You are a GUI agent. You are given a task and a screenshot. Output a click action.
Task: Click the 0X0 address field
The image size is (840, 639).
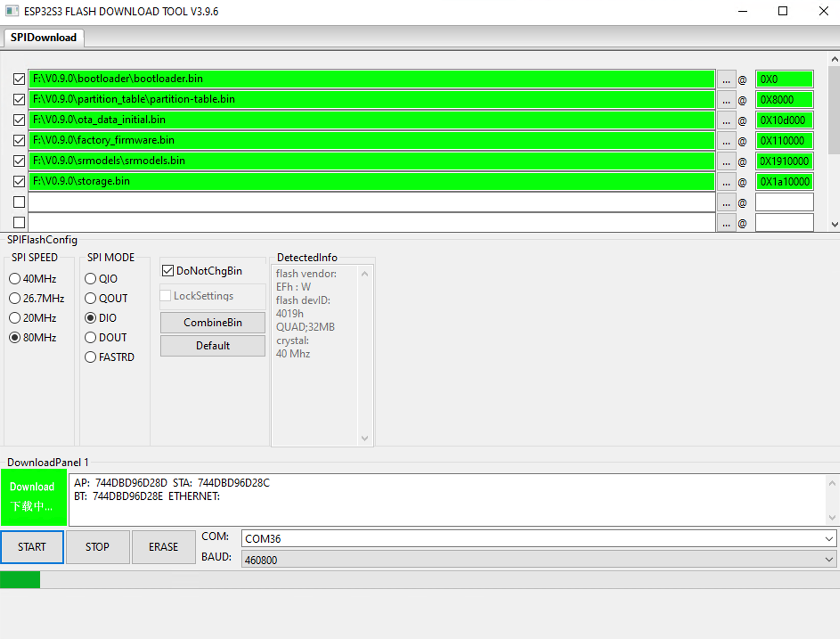click(784, 79)
